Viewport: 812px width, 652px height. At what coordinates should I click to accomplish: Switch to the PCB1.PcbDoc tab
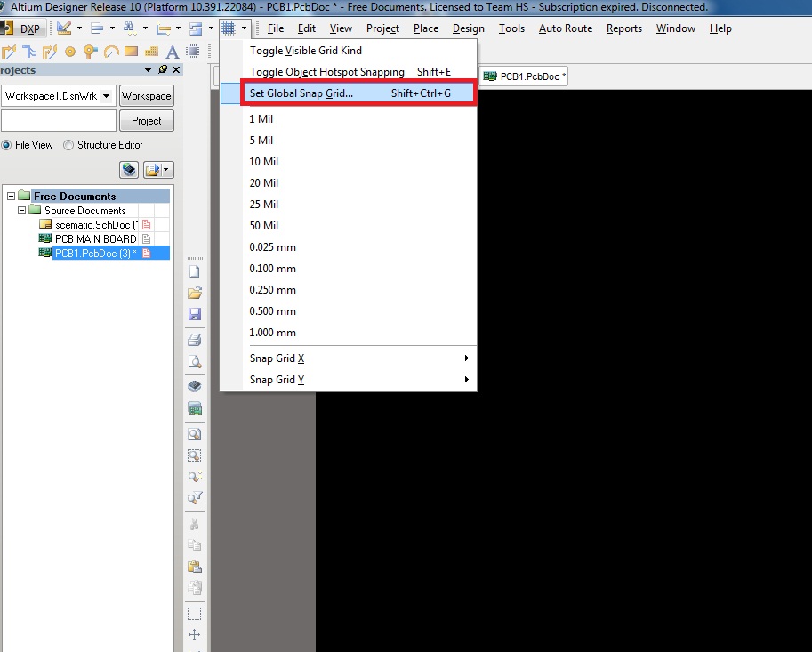coord(524,76)
